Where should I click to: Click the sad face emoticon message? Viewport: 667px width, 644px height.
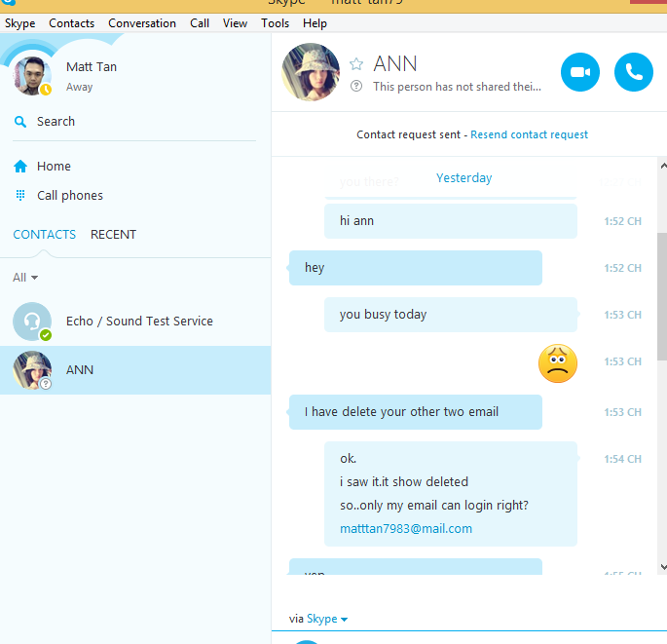(558, 363)
